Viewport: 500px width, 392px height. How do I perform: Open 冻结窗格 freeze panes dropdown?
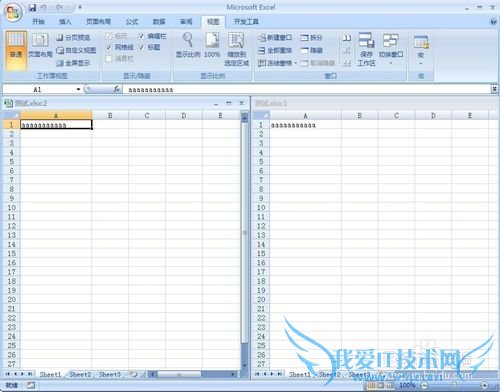tap(277, 63)
